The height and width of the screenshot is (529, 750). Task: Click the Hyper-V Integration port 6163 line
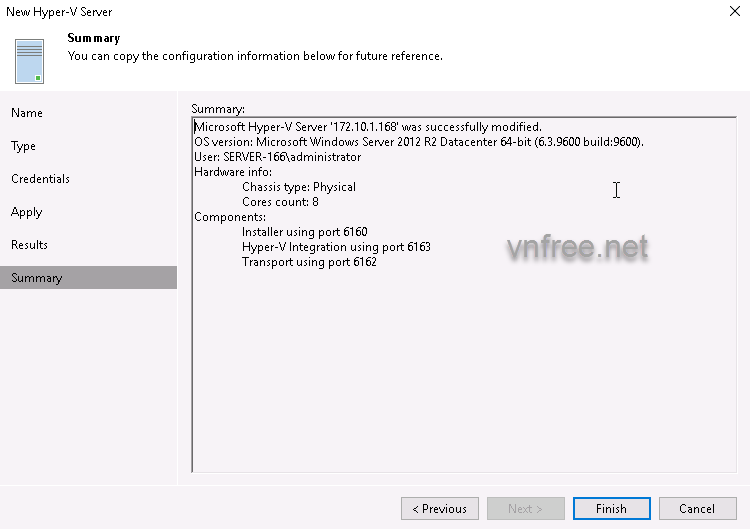pos(336,247)
